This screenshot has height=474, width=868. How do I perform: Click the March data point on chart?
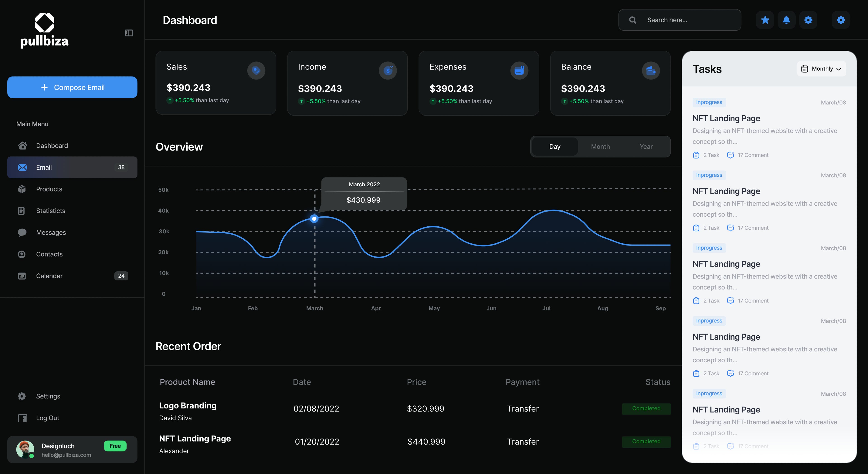coord(314,219)
